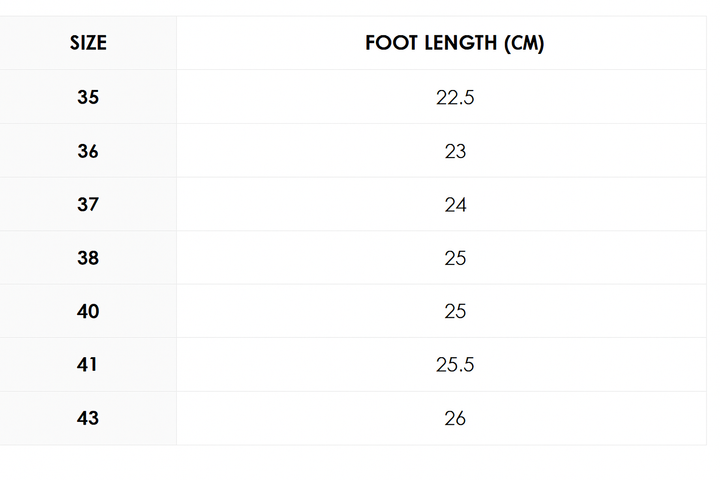
Task: Click the word FOOT in the header
Action: pyautogui.click(x=391, y=43)
